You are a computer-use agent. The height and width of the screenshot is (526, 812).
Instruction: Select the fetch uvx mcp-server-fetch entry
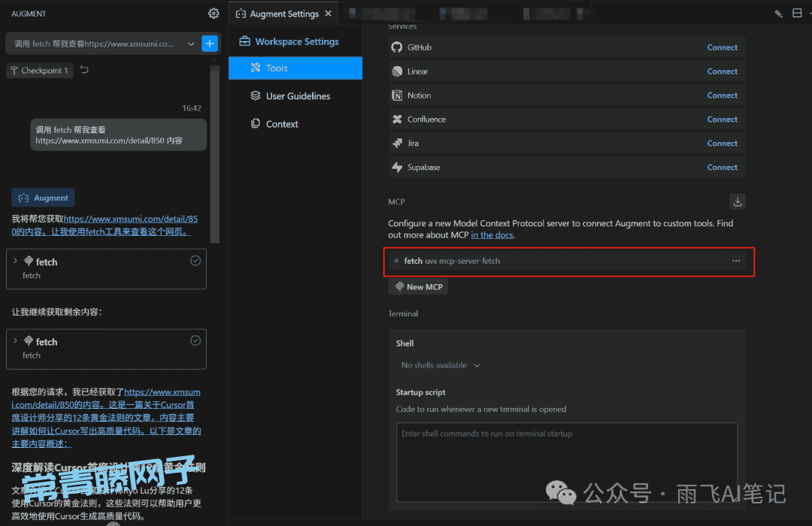click(x=567, y=261)
